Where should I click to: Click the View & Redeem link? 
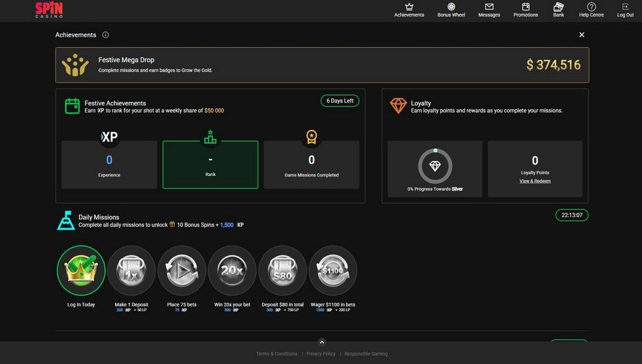tap(535, 181)
